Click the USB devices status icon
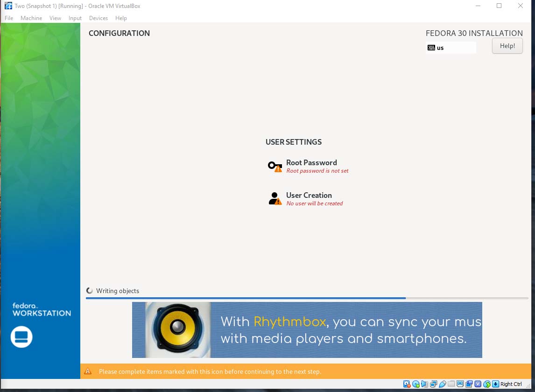The width and height of the screenshot is (535, 392). [x=443, y=384]
